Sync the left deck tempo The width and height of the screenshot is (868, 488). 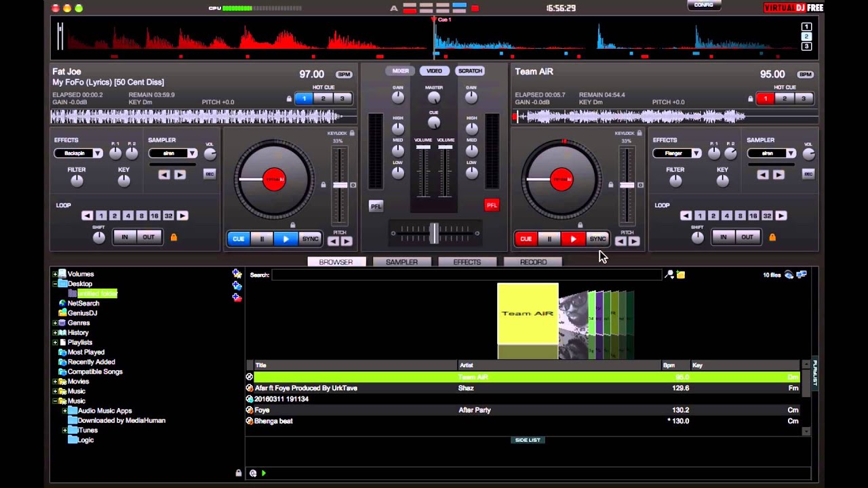pos(310,239)
